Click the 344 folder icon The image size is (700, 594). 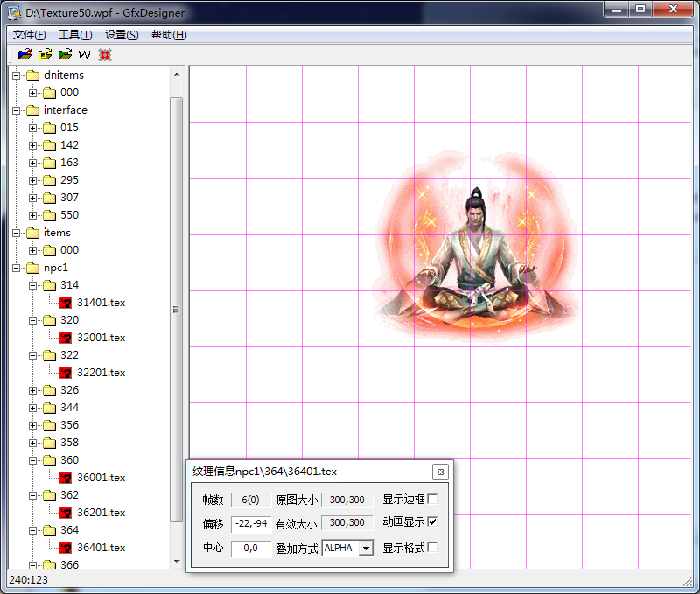[49, 408]
